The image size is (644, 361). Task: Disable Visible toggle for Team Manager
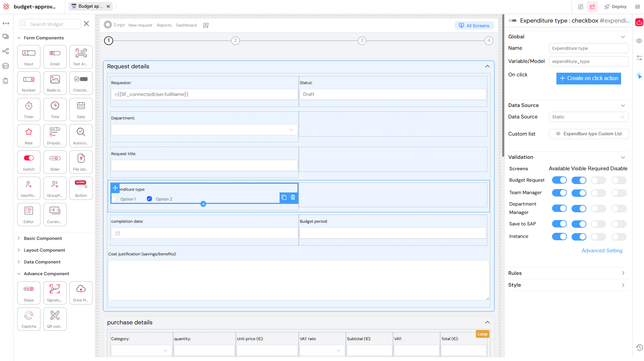click(x=579, y=193)
